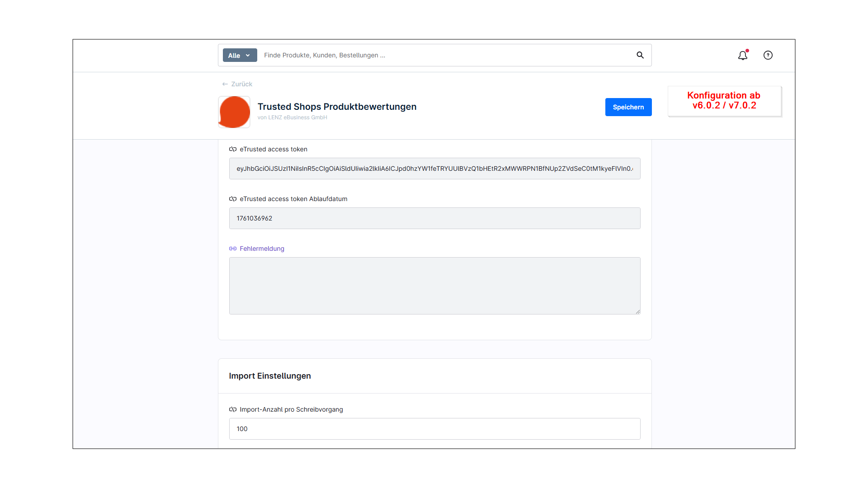The image size is (868, 488).
Task: Click the Import-Anzahl field showing 100
Action: (x=435, y=429)
